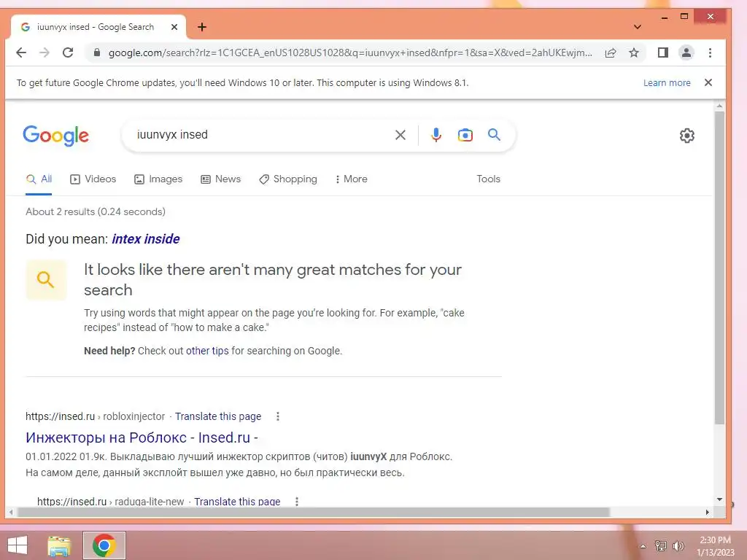This screenshot has width=747, height=560.
Task: Search by image with camera icon
Action: point(465,135)
